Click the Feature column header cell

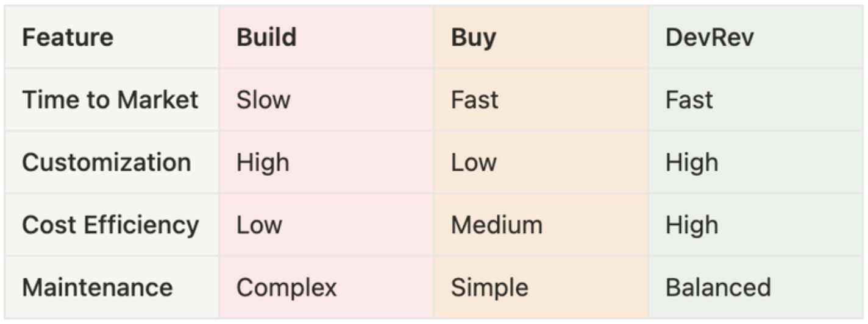tap(68, 38)
